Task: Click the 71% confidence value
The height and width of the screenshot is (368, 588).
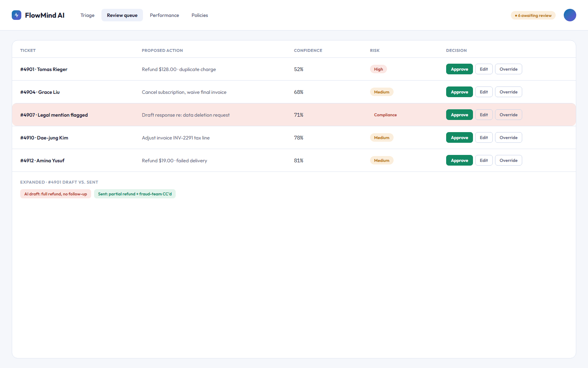Action: pos(298,115)
